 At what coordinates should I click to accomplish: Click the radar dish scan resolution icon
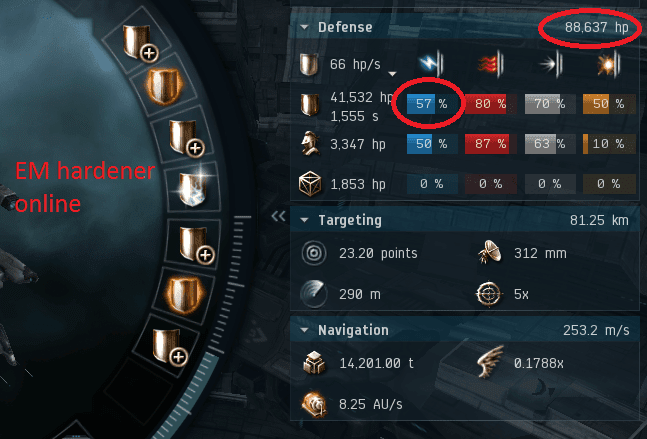click(490, 252)
